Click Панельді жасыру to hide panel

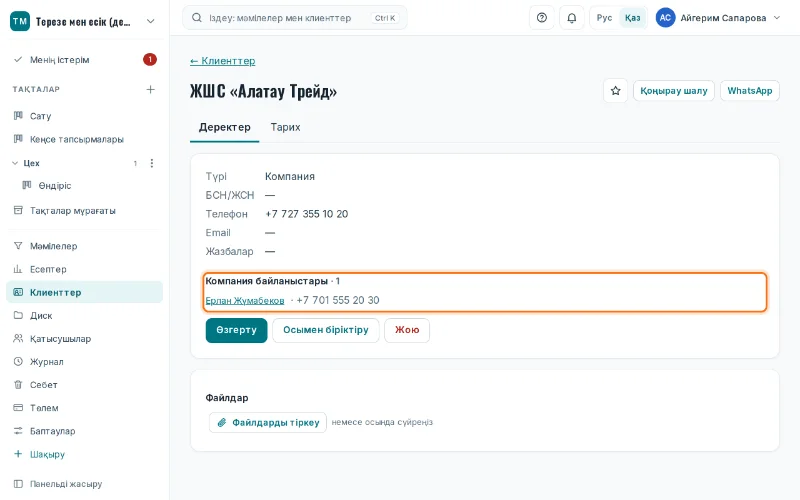pos(85,484)
